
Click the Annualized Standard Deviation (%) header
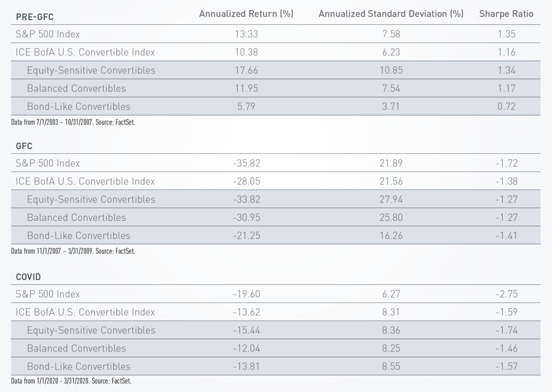tap(391, 14)
